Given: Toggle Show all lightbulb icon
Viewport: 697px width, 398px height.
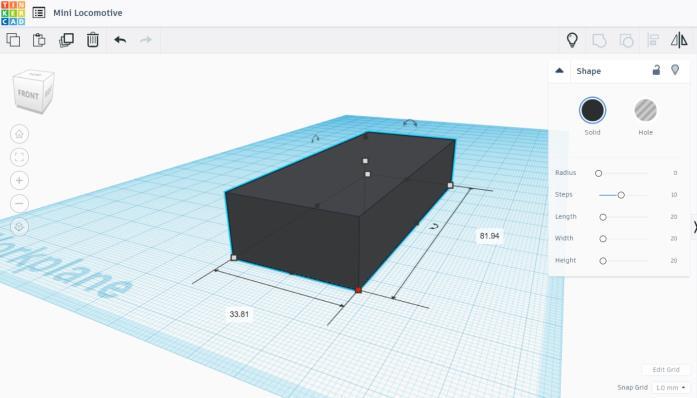Looking at the screenshot, I should 572,40.
